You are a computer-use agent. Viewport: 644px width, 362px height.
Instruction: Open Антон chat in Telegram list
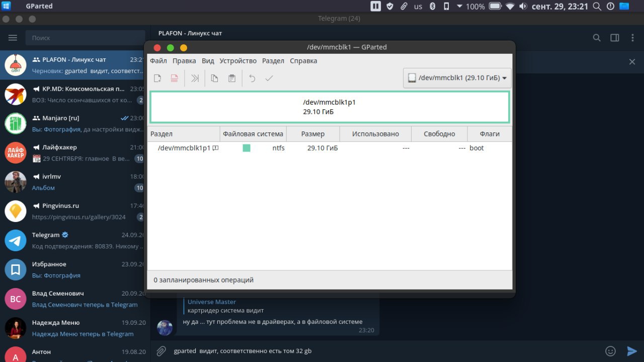(x=72, y=352)
